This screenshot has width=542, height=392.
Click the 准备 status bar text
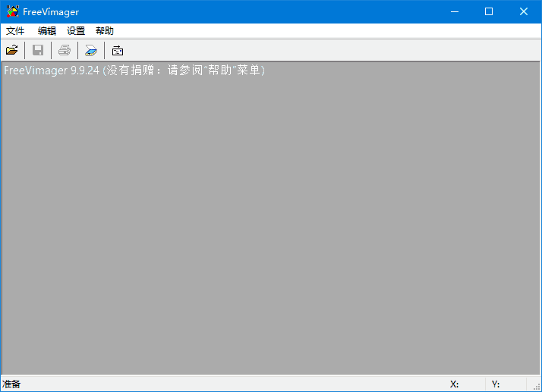(x=11, y=384)
